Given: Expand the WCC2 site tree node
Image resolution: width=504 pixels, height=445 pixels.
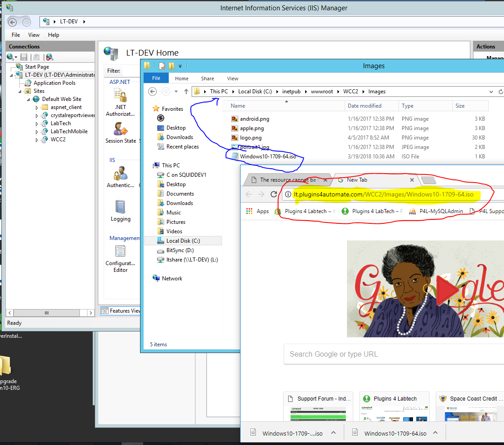Looking at the screenshot, I should click(x=37, y=140).
